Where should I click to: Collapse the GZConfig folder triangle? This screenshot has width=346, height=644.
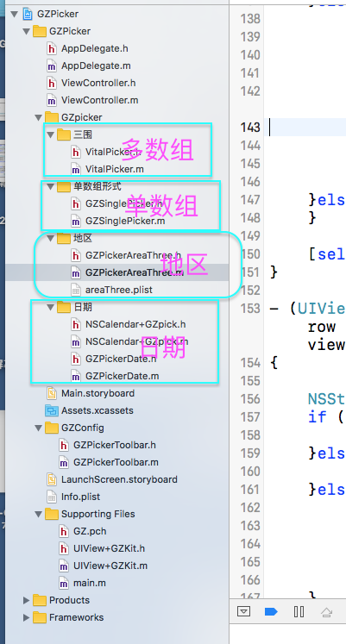point(39,428)
